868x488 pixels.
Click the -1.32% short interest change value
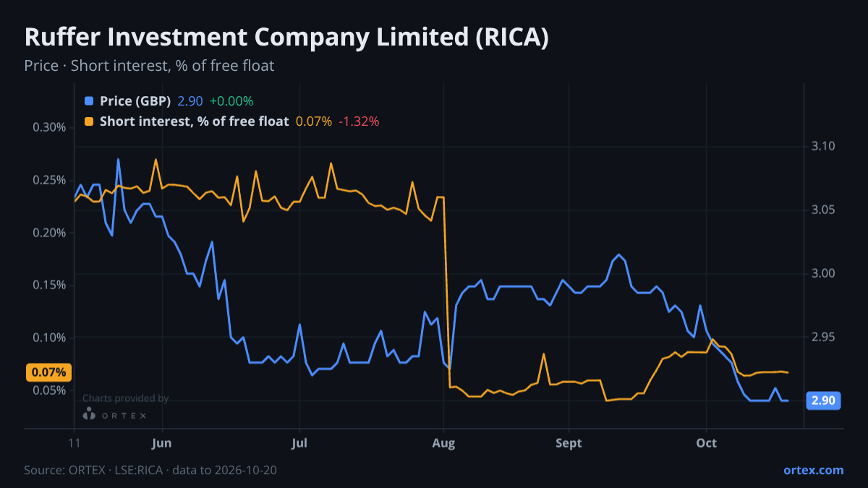coord(359,121)
